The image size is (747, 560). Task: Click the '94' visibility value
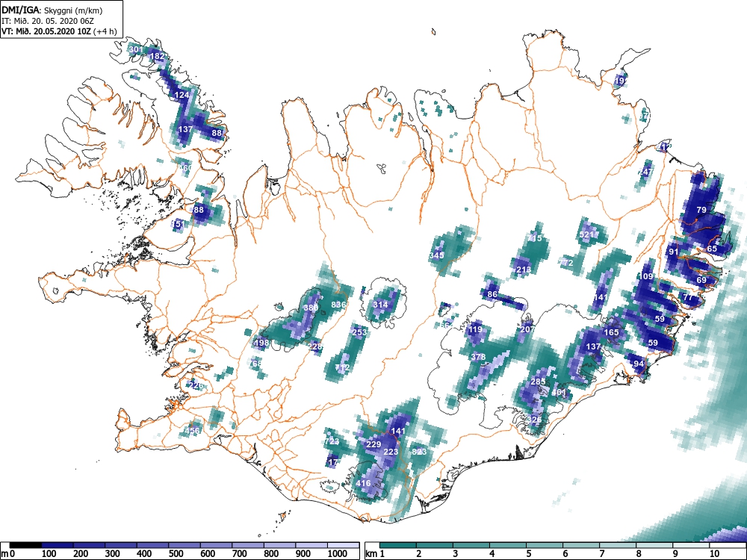coord(639,364)
